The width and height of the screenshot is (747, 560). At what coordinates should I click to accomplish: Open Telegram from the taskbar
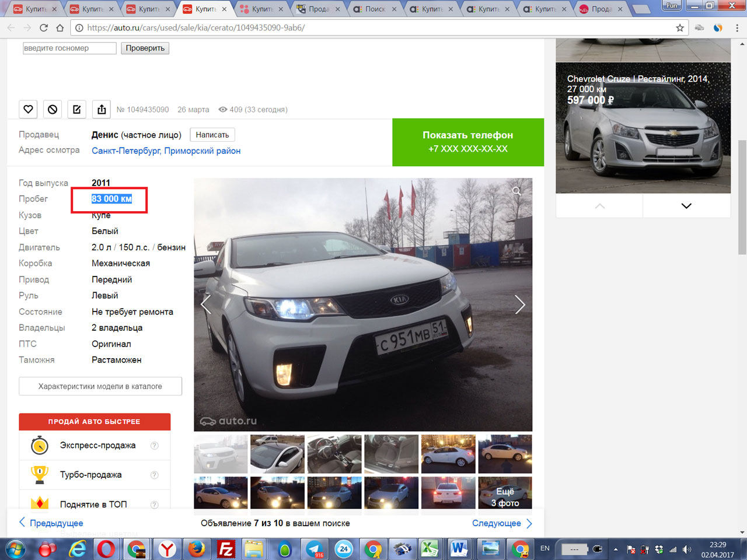[315, 549]
